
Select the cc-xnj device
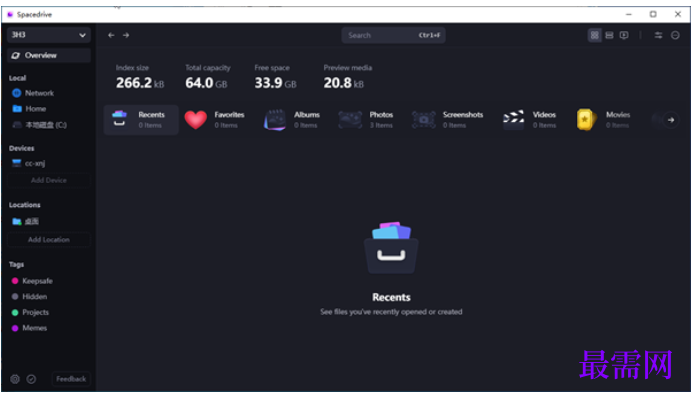coord(29,163)
